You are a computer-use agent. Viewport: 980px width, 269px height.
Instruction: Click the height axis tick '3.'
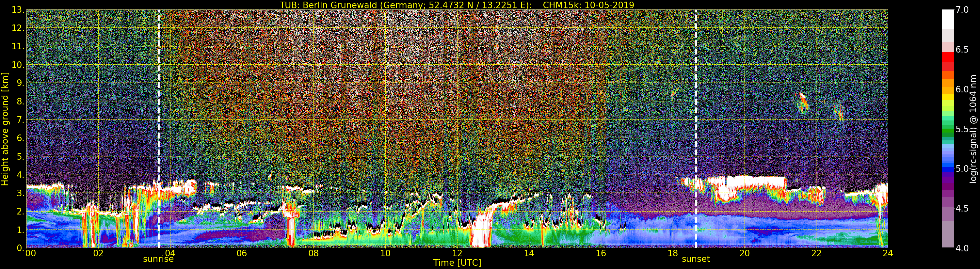click(x=20, y=193)
